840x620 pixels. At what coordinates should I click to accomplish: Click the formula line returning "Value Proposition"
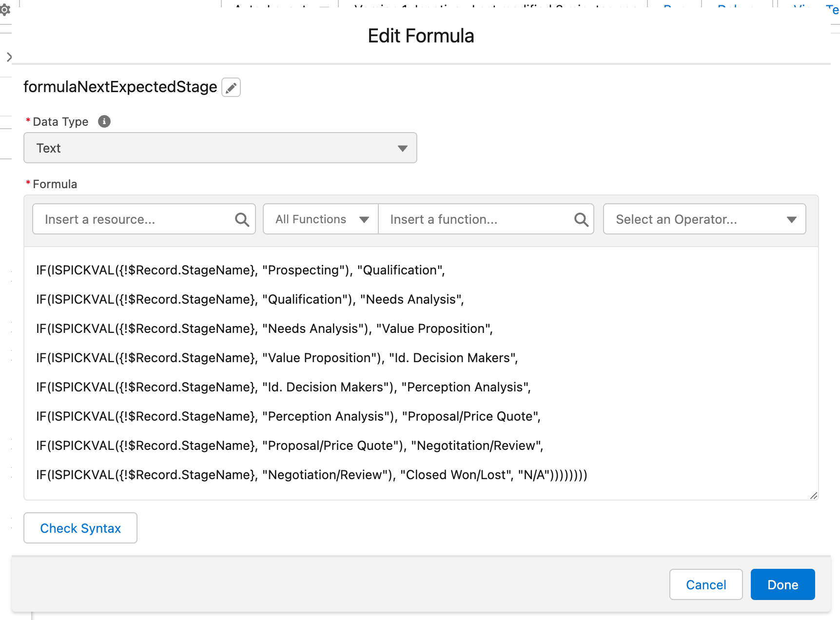pyautogui.click(x=264, y=329)
